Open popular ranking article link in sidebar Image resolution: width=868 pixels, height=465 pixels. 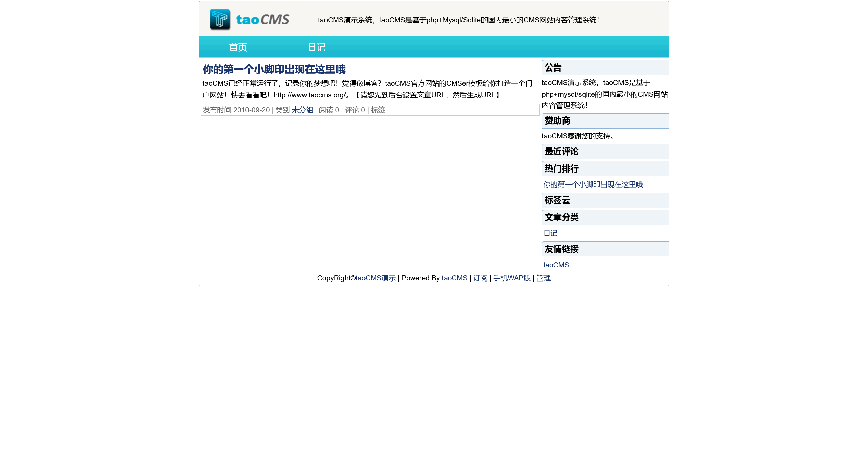593,185
